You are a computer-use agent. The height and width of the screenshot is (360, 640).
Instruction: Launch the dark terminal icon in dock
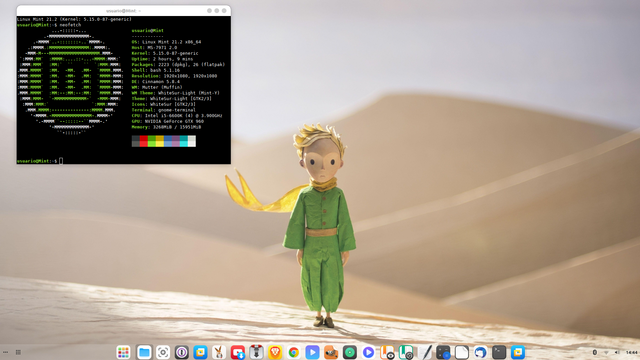tap(499, 352)
